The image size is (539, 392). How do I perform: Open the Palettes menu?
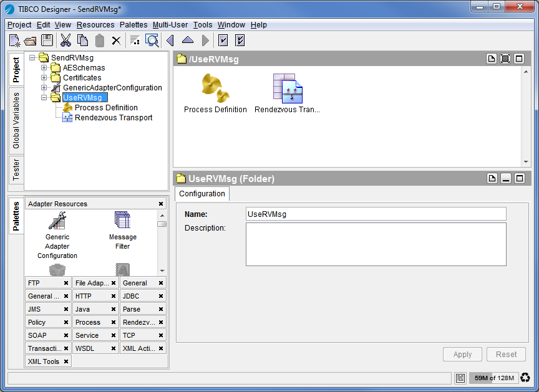click(x=134, y=25)
